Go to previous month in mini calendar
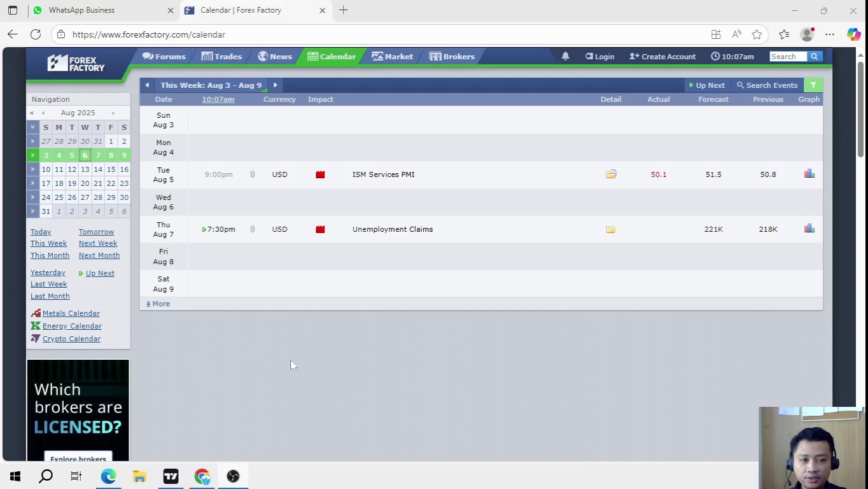Image resolution: width=868 pixels, height=489 pixels. tap(43, 113)
